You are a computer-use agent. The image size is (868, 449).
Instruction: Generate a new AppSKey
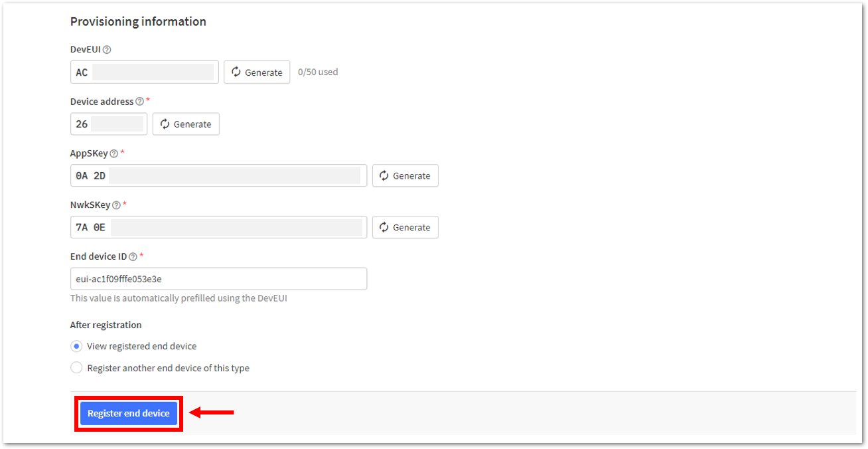(x=405, y=175)
